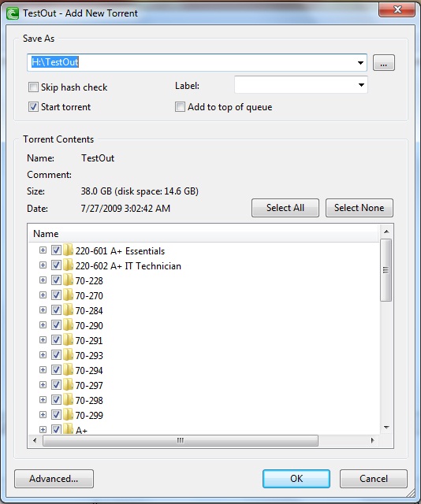The image size is (421, 504).
Task: Click Select All button
Action: point(285,208)
